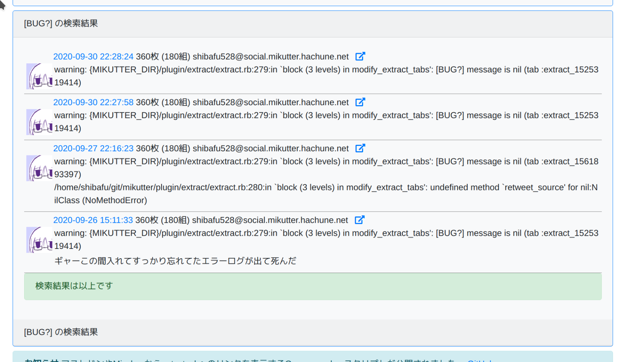Click the warning text of the 22:27:58 post

click(x=326, y=121)
